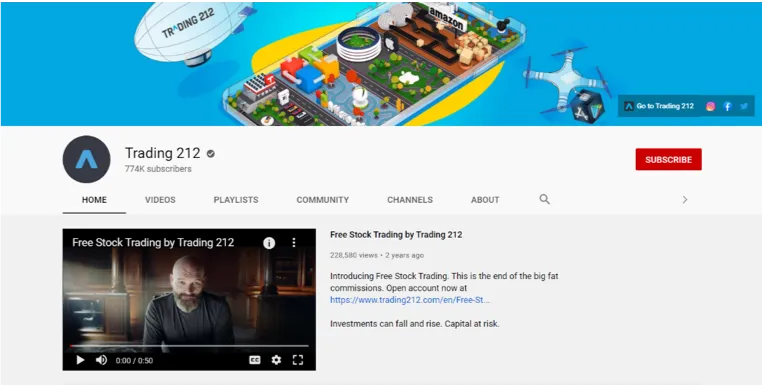
Task: Open the video three-dot menu
Action: tap(294, 243)
